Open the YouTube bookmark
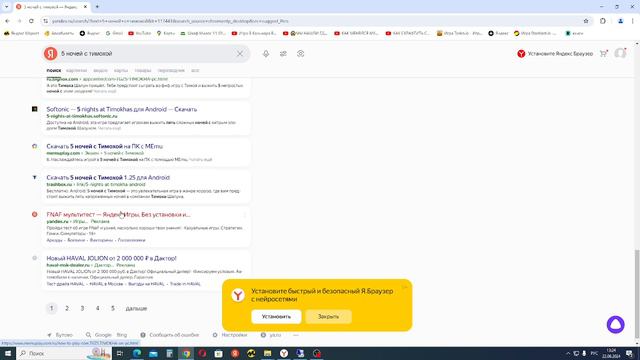The width and height of the screenshot is (640, 360). tap(140, 33)
